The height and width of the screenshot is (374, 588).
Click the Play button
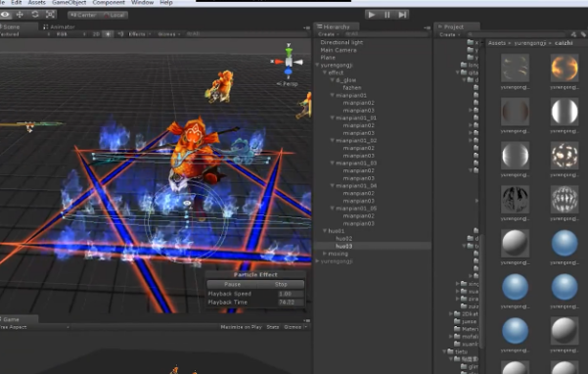[372, 15]
